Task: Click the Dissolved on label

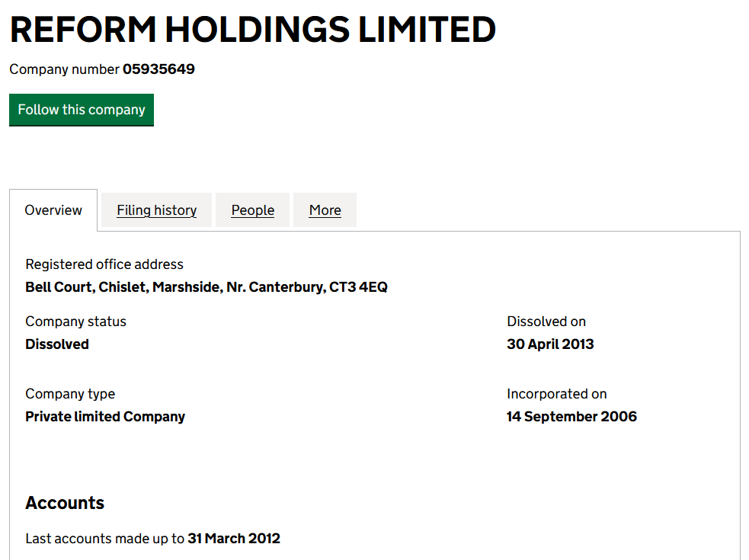Action: (546, 322)
